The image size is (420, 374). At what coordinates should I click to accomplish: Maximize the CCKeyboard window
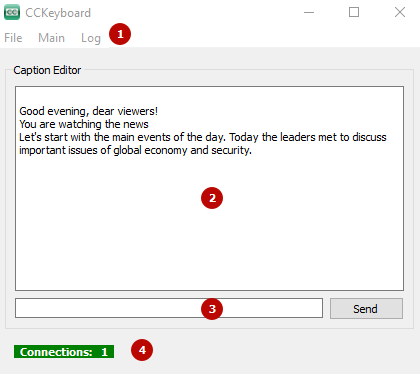(354, 13)
